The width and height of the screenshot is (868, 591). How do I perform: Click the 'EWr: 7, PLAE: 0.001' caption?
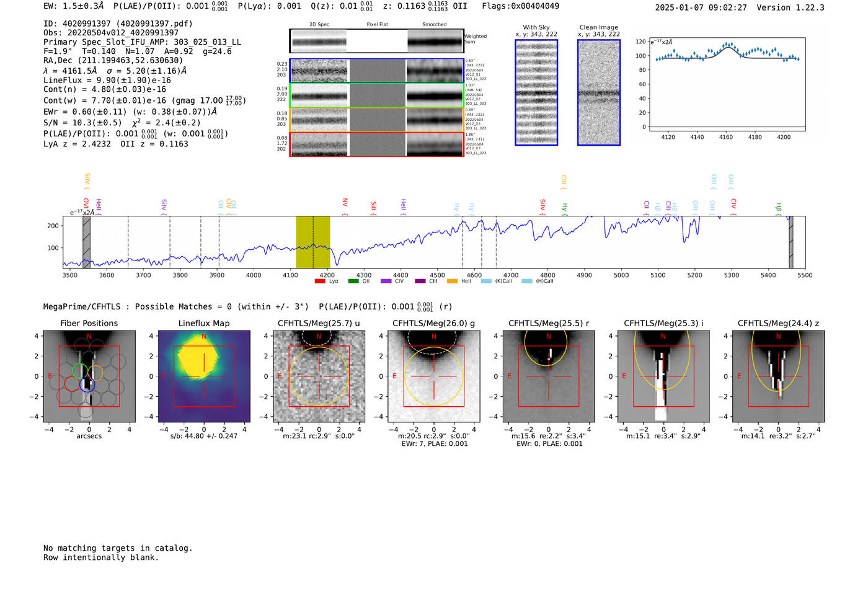coord(434,444)
